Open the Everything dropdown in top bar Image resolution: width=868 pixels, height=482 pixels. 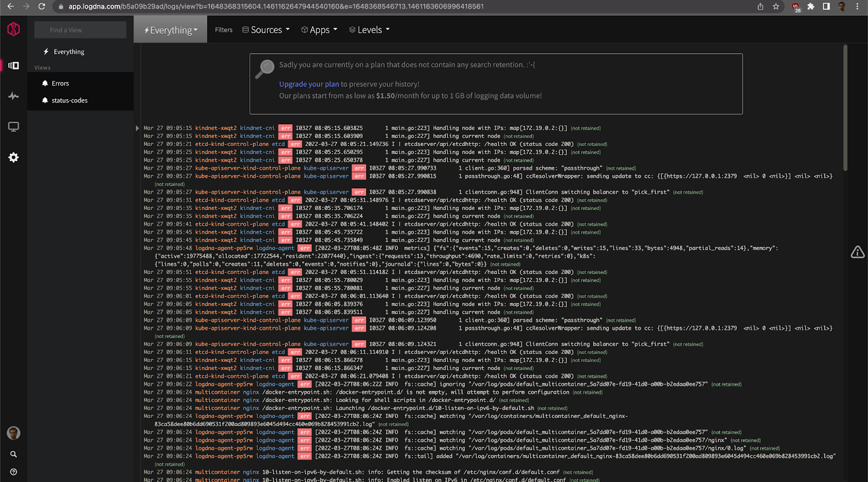click(x=170, y=30)
